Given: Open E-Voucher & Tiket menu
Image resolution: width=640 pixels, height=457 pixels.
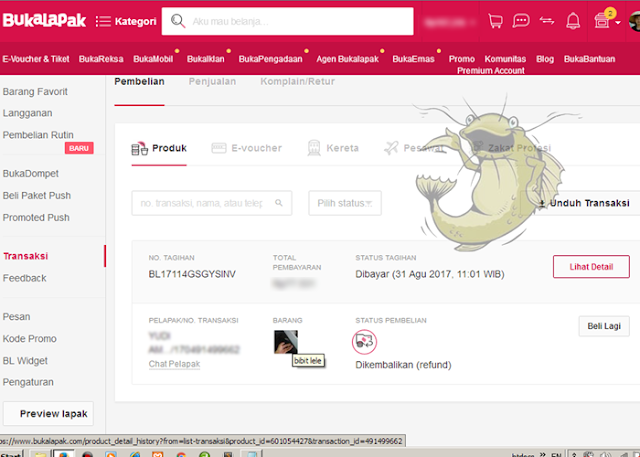Looking at the screenshot, I should [x=36, y=59].
